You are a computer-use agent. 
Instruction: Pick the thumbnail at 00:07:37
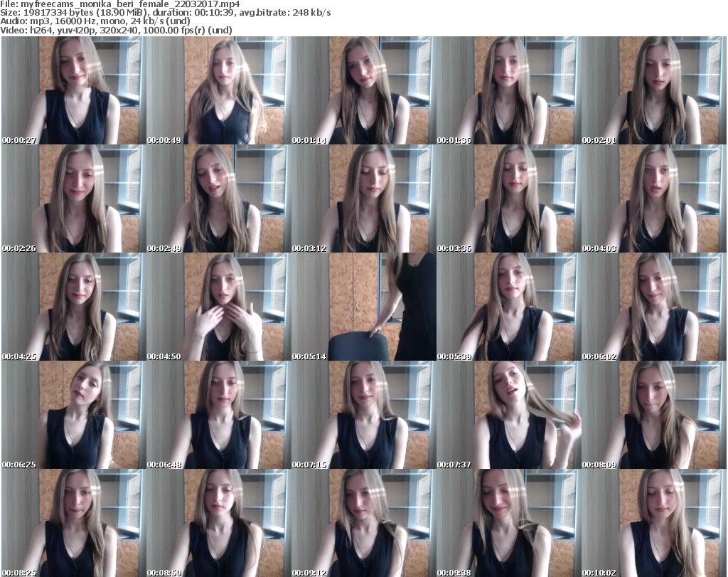508,415
